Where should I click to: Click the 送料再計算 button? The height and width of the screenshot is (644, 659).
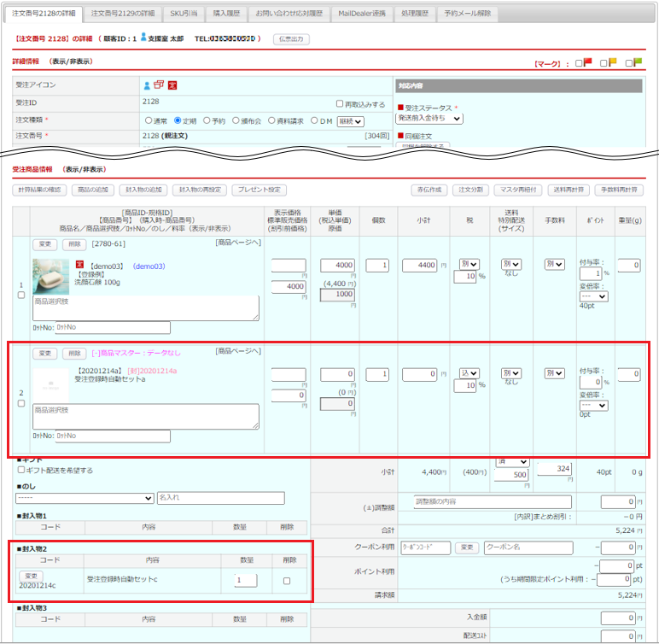[569, 190]
